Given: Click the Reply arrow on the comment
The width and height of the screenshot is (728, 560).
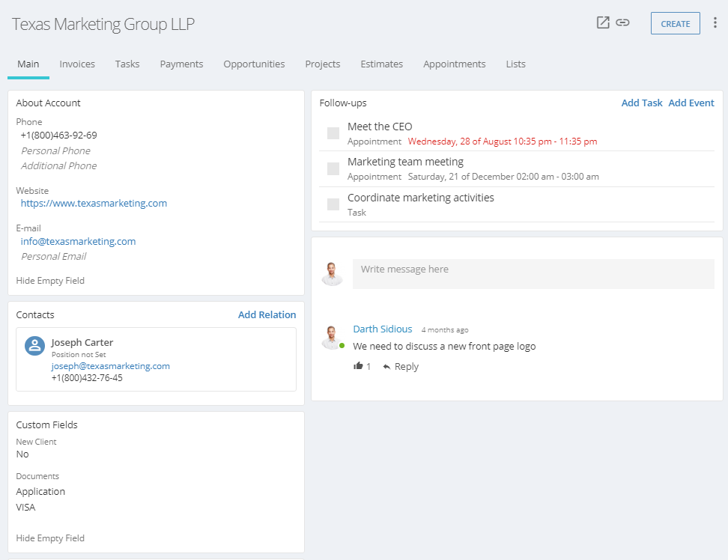Looking at the screenshot, I should coord(386,367).
